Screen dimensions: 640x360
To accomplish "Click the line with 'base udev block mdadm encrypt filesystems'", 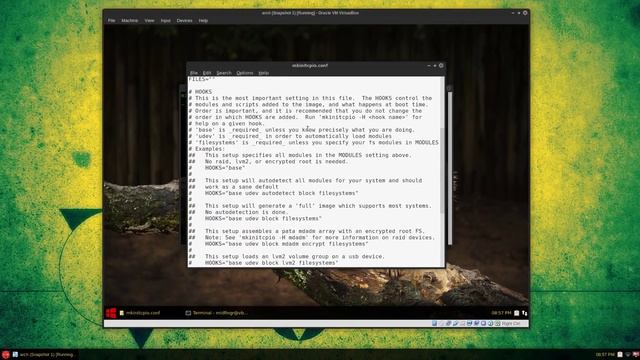I will pyautogui.click(x=287, y=244).
